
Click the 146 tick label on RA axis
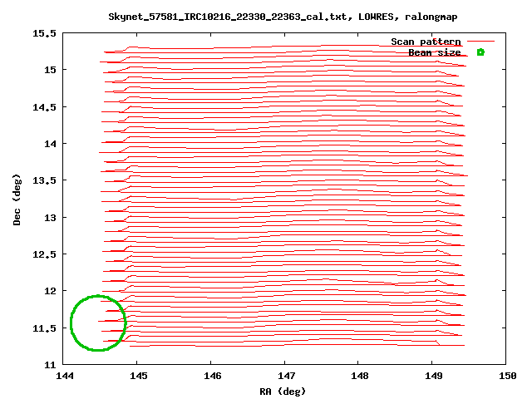(213, 376)
